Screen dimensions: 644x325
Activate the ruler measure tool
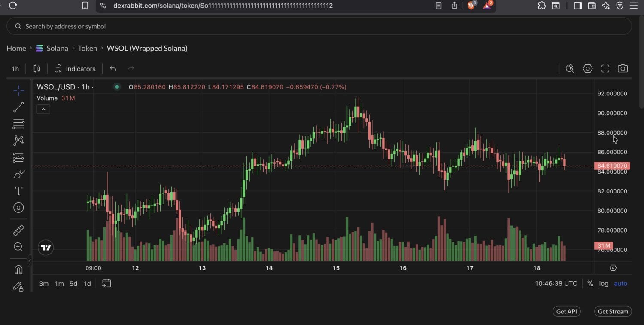coord(18,230)
